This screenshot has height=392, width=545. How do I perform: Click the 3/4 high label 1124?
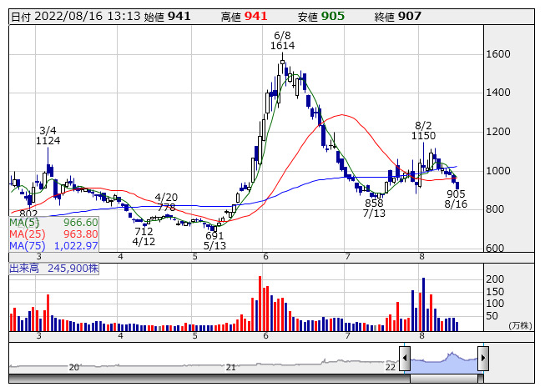click(48, 141)
